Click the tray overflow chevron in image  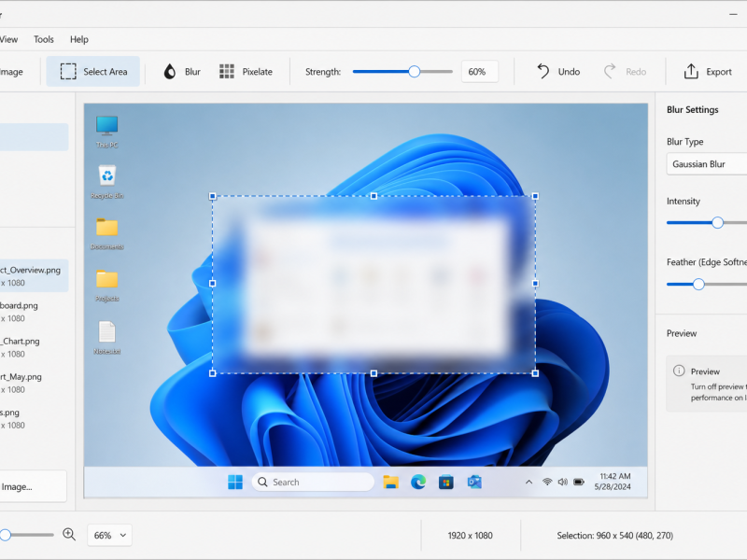529,482
